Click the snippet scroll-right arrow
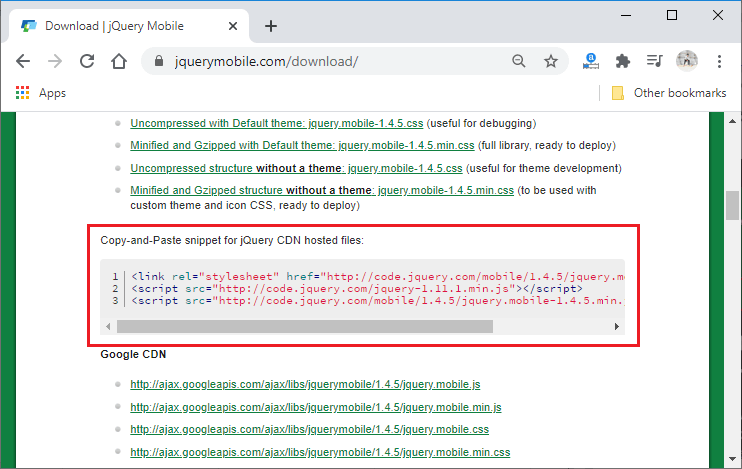This screenshot has height=469, width=742. point(617,327)
